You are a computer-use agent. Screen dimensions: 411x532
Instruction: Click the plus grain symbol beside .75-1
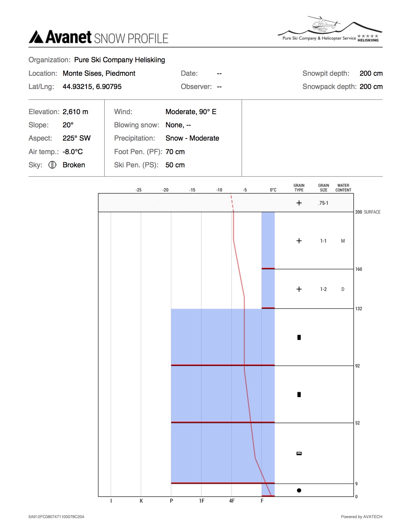pos(299,203)
